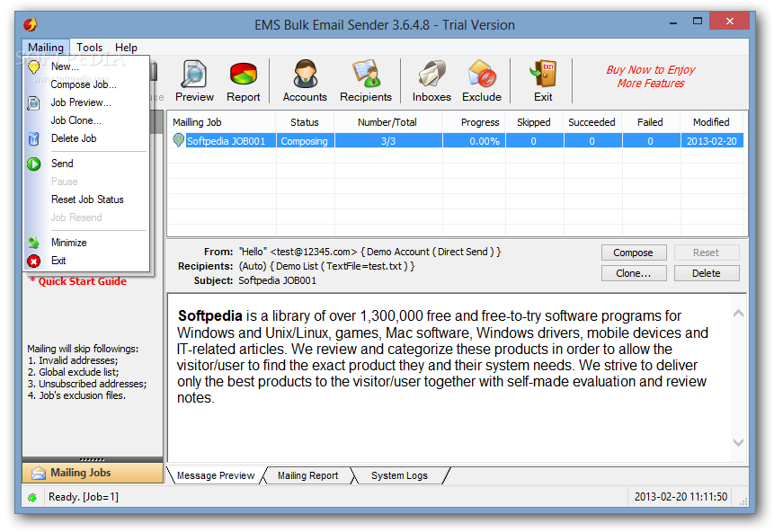The height and width of the screenshot is (532, 774).
Task: Switch to the System Logs tab
Action: pyautogui.click(x=399, y=475)
